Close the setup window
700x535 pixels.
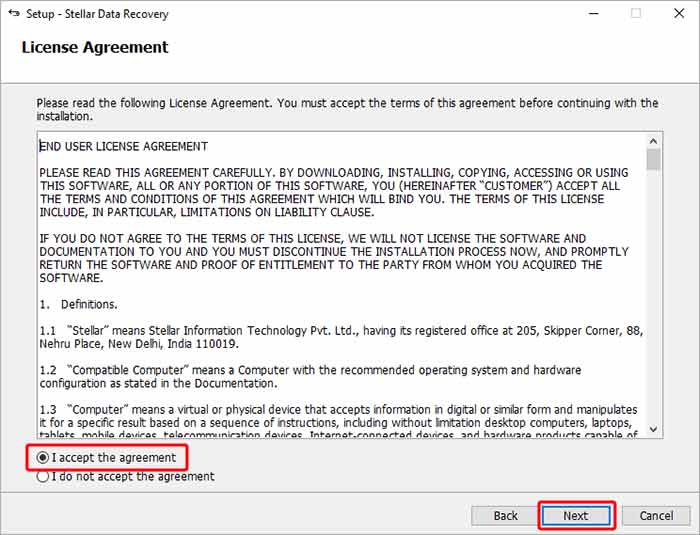click(x=679, y=13)
